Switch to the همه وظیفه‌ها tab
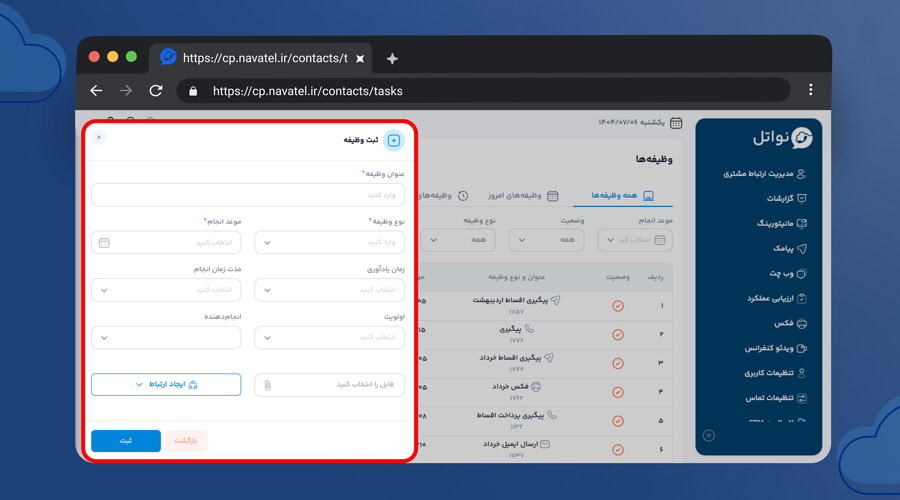 (x=622, y=196)
